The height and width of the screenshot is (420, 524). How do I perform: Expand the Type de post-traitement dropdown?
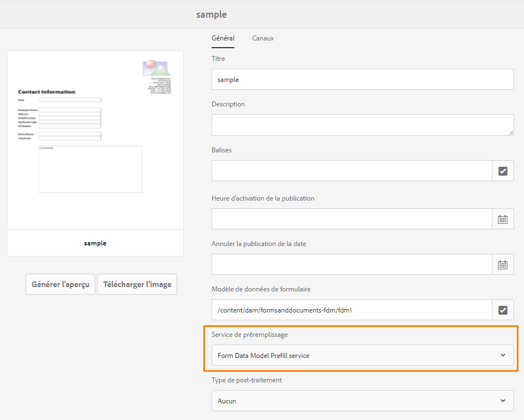coord(363,401)
